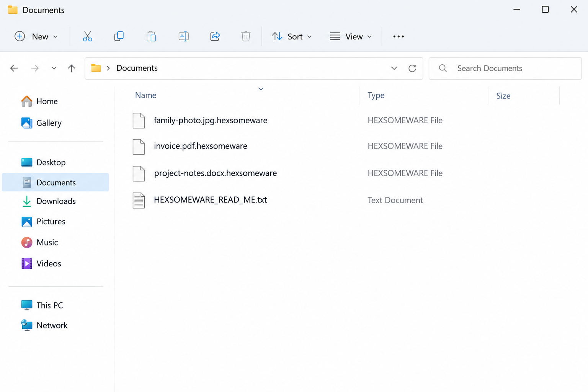Select project-notes.docx.hexsomeware file name
588x392 pixels.
point(216,173)
